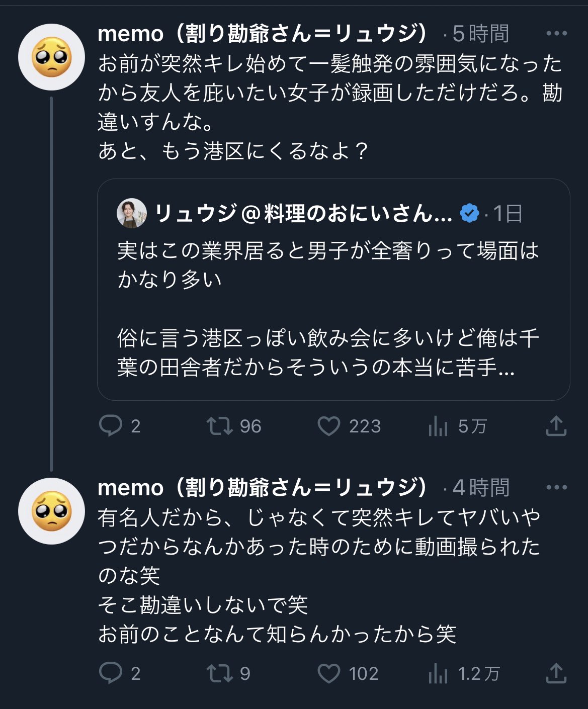The height and width of the screenshot is (709, 588).
Task: Retweet the second tweet with 9 reposts
Action: (x=220, y=674)
